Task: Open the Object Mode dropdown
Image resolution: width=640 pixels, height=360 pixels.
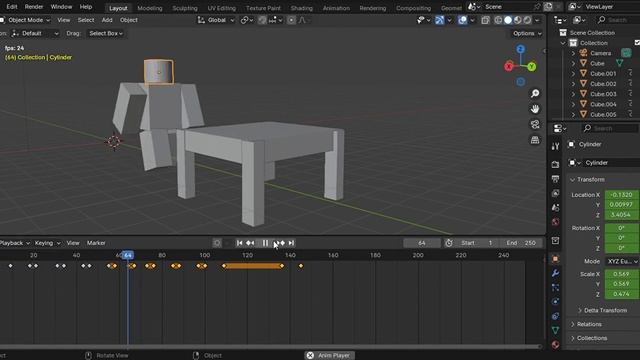Action: 25,20
